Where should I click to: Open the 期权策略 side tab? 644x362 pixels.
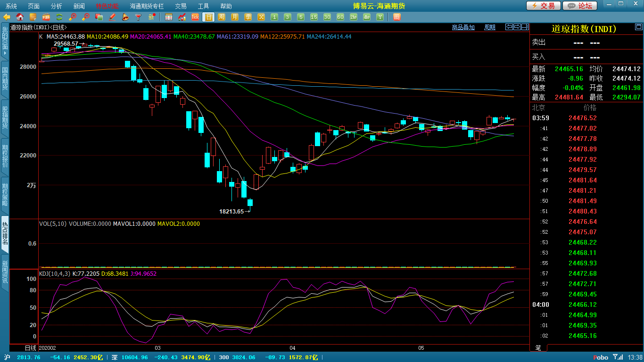click(5, 195)
